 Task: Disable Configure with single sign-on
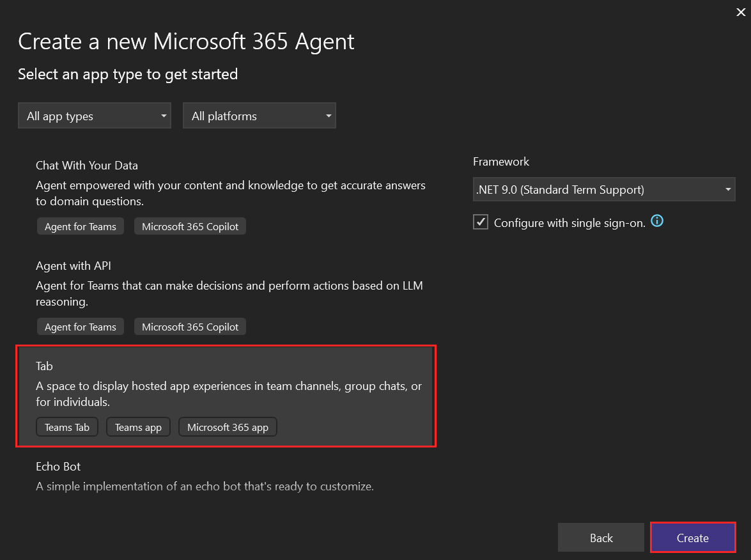pyautogui.click(x=480, y=222)
